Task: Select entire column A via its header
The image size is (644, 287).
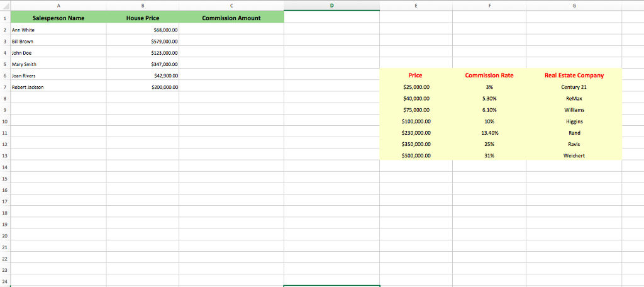Action: point(58,5)
